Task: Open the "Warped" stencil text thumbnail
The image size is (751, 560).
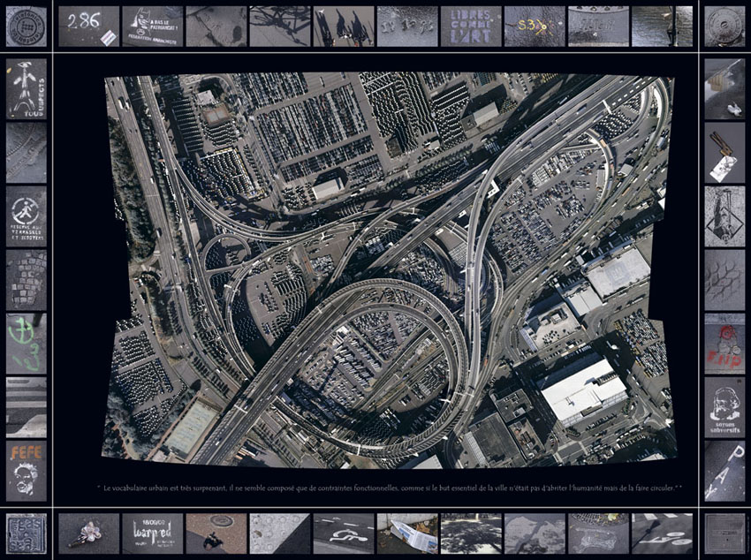Action: pos(152,534)
